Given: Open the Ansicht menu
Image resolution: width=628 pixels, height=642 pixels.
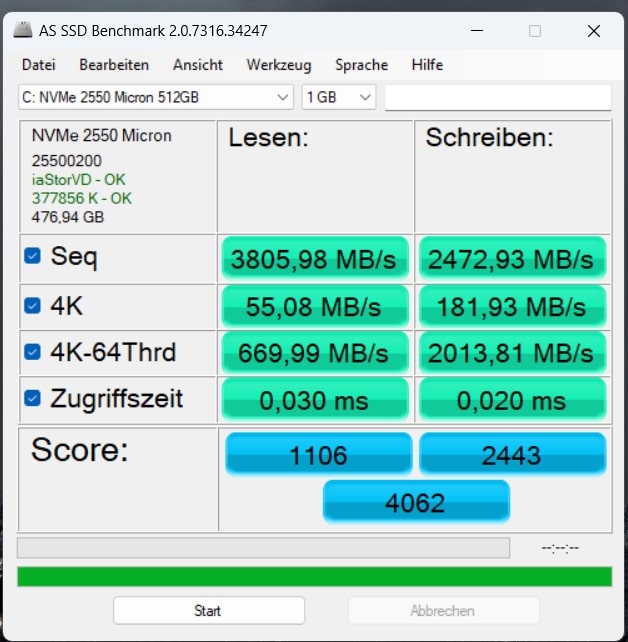Looking at the screenshot, I should click(197, 65).
